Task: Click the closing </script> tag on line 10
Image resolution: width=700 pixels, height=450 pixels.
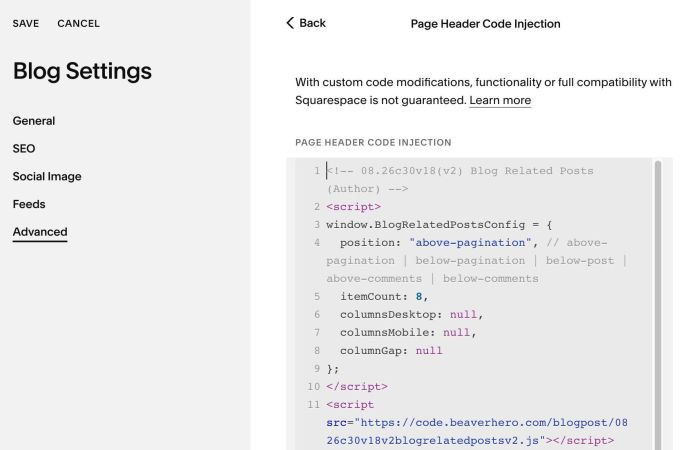Action: (357, 387)
